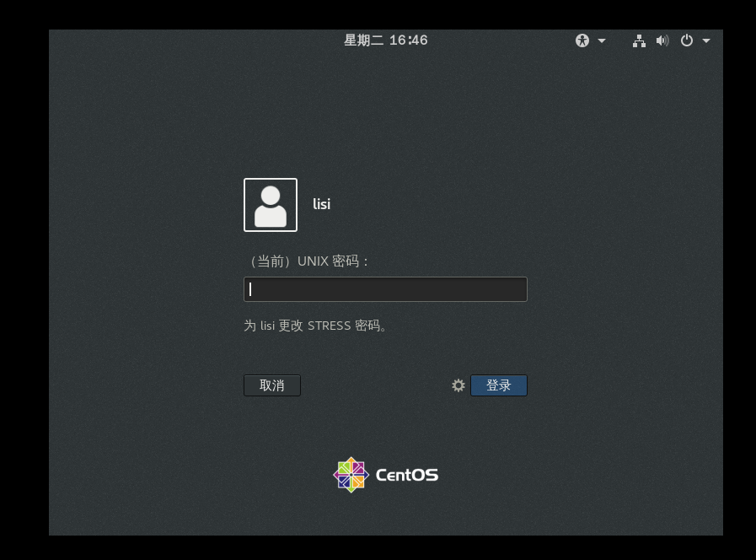Click the volume speaker icon
The image size is (756, 560).
pos(662,40)
